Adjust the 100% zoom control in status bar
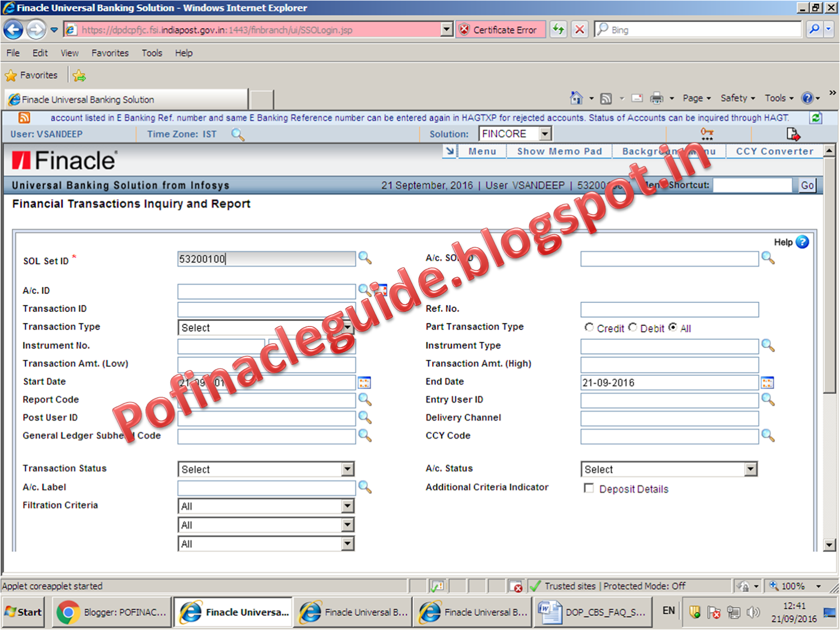Screen dimensions: 840x630 [x=794, y=586]
